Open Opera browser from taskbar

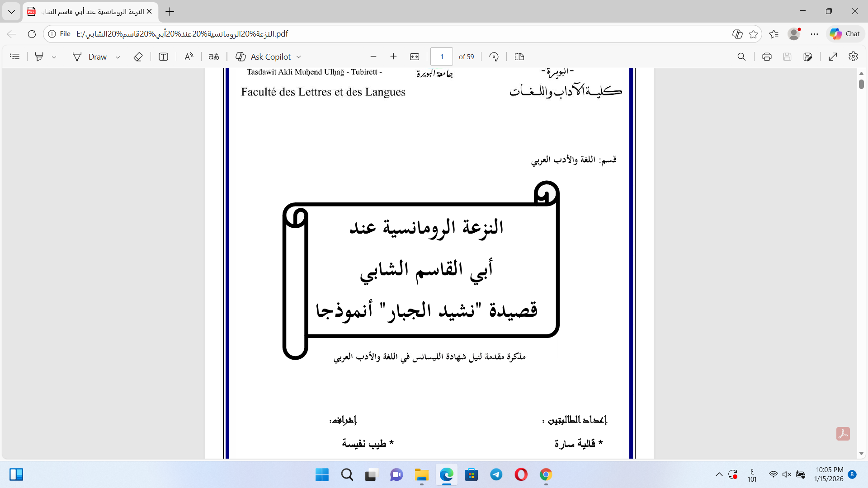521,474
